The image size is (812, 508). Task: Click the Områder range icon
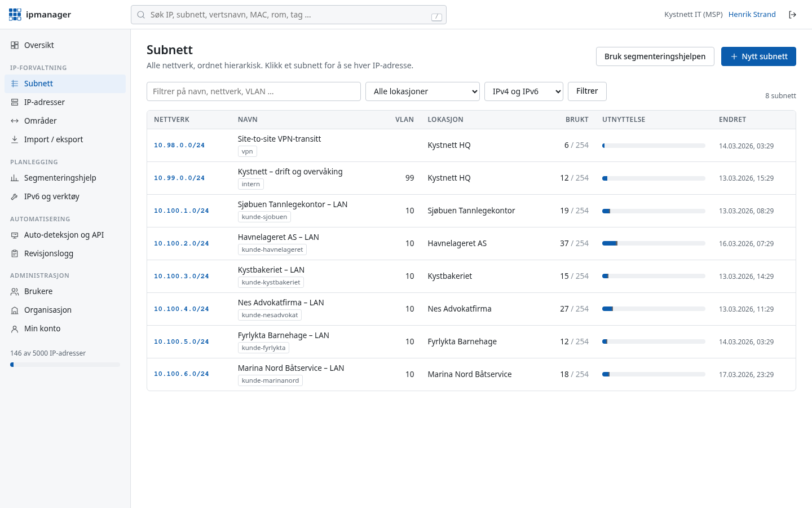click(x=15, y=121)
